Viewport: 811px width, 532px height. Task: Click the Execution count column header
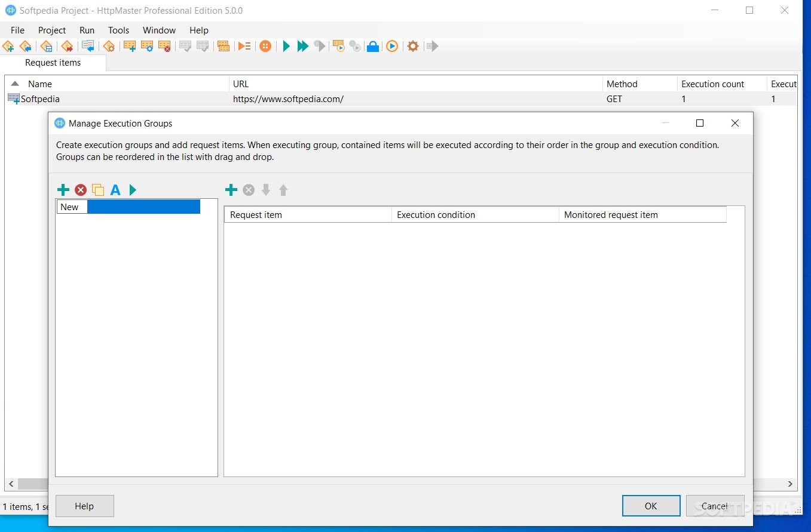click(722, 84)
